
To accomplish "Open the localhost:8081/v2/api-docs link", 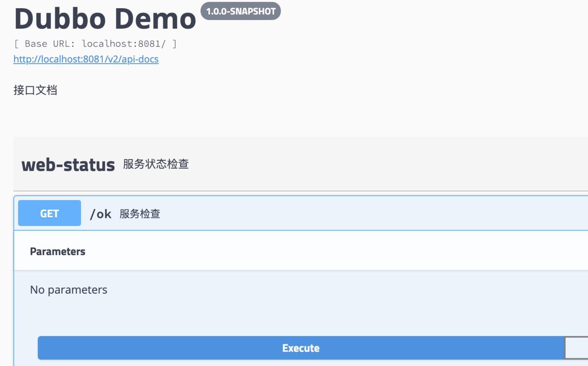I will [86, 59].
